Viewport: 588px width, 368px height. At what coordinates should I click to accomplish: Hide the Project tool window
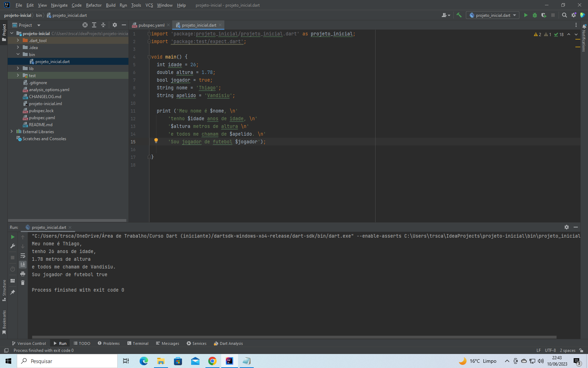pos(124,25)
